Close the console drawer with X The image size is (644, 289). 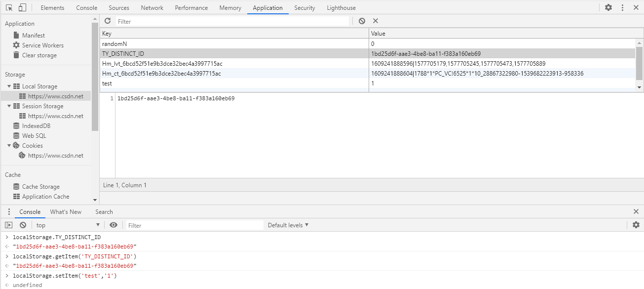click(x=636, y=211)
